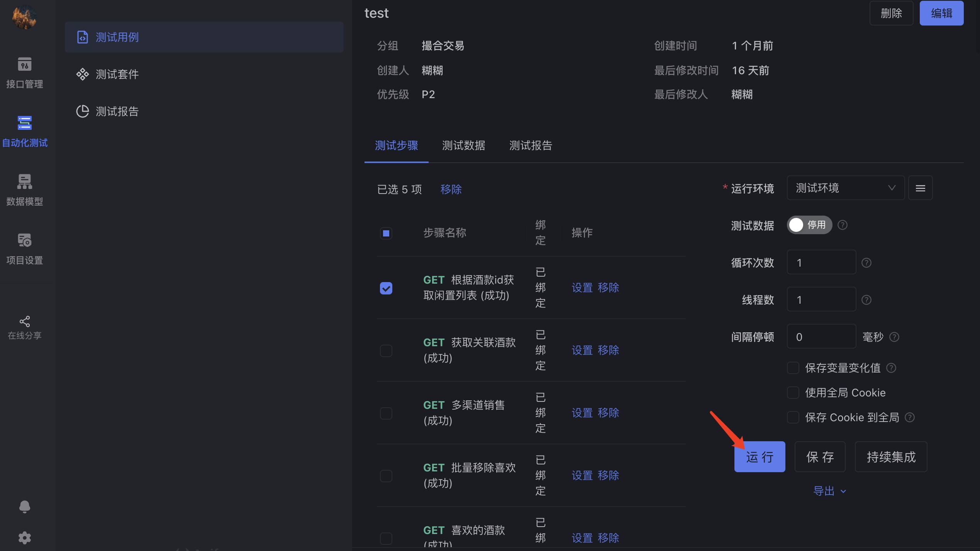Open the settings gear icon
980x551 pixels.
click(x=24, y=537)
